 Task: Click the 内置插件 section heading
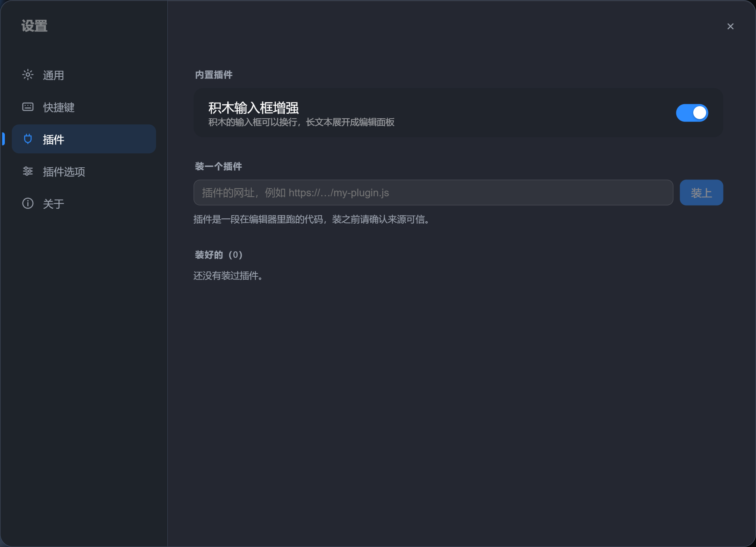(x=214, y=75)
